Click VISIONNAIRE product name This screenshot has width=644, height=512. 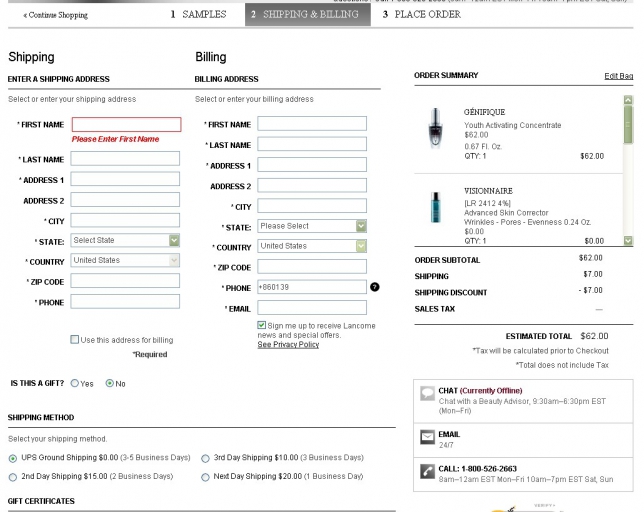[x=488, y=191]
